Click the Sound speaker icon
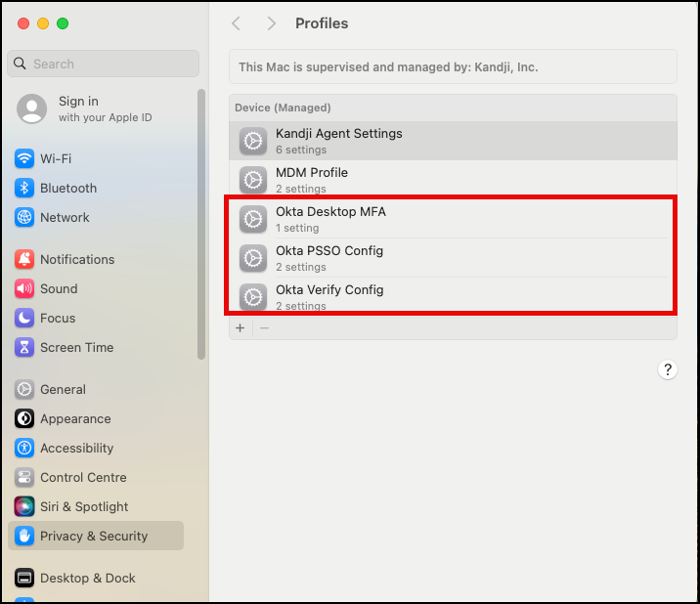 point(24,288)
